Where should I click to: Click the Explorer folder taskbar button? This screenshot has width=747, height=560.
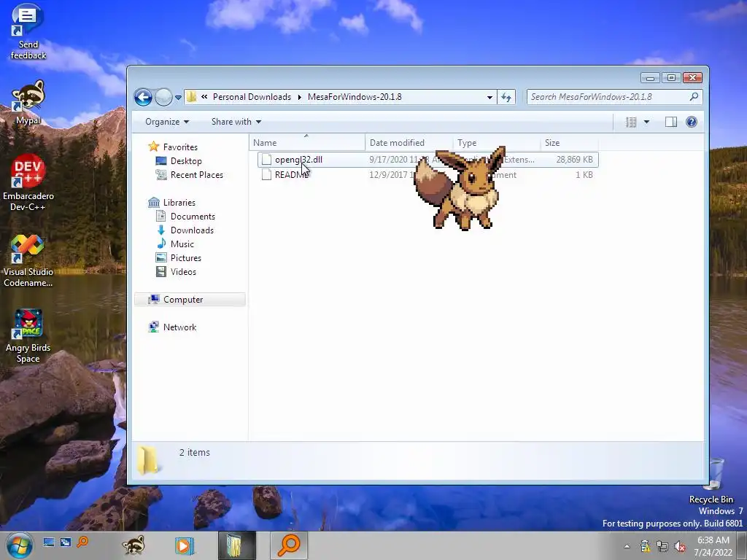tap(237, 545)
